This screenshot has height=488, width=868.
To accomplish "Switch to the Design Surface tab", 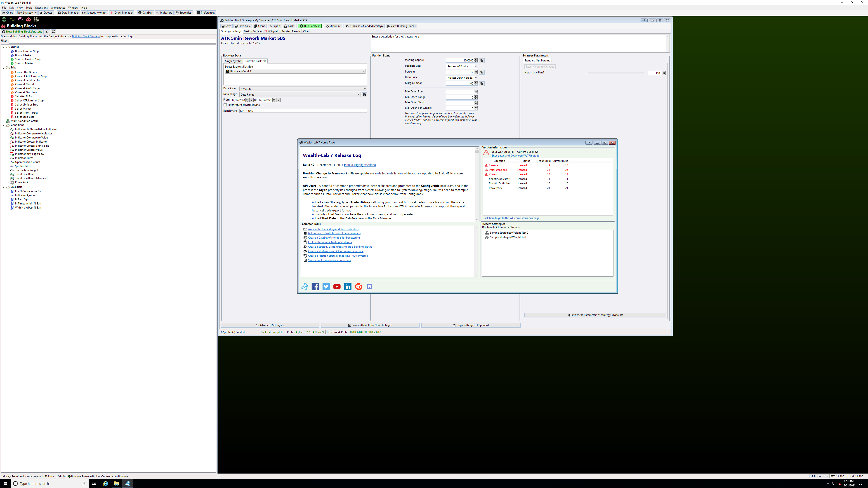I will [x=253, y=31].
